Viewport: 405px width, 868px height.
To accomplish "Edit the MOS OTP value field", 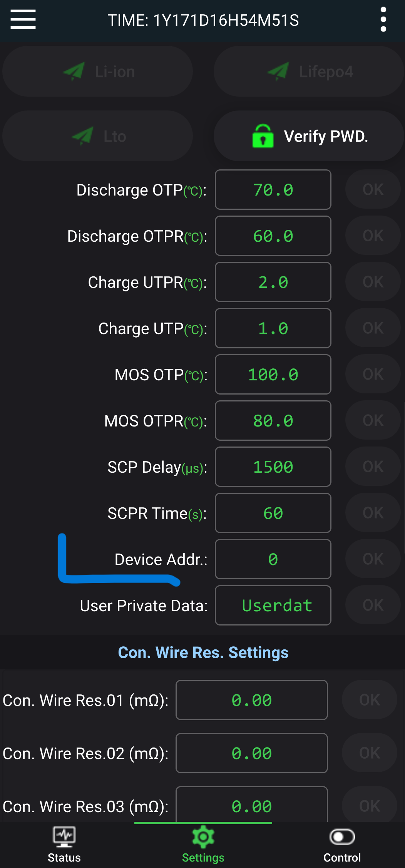I will (x=273, y=375).
